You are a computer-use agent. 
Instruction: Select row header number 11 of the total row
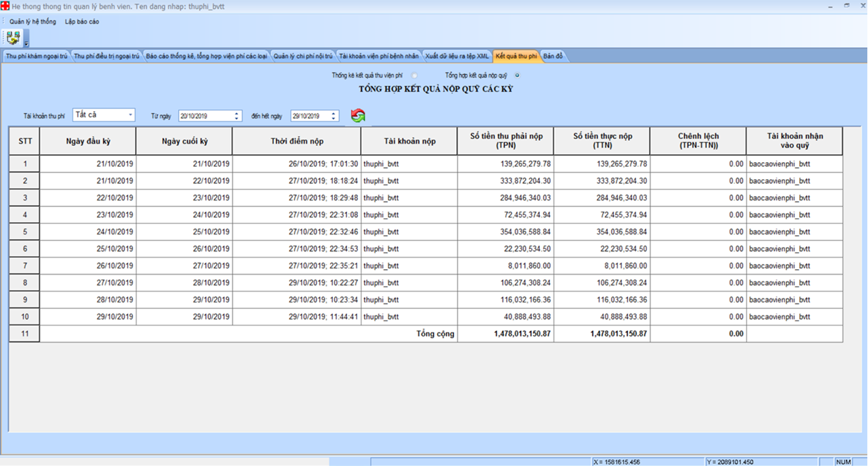25,334
